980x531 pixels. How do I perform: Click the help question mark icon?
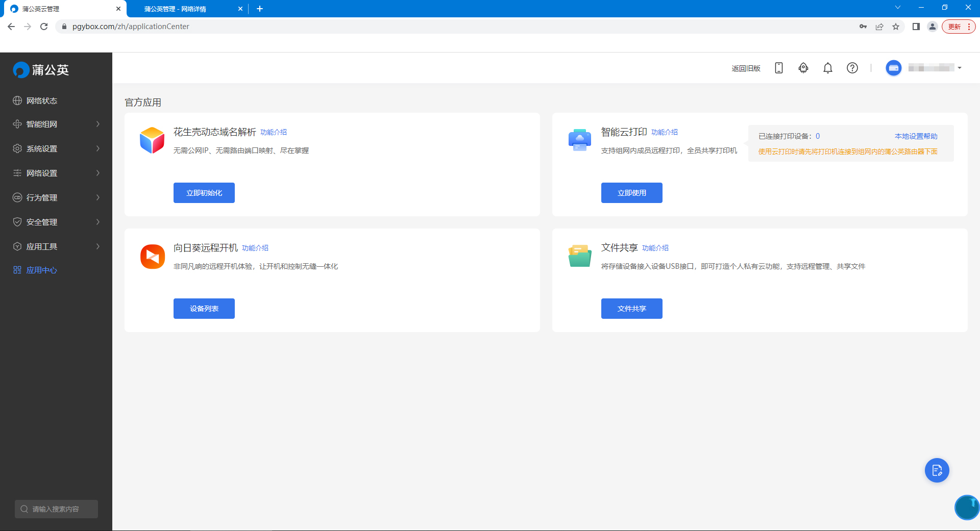coord(852,68)
